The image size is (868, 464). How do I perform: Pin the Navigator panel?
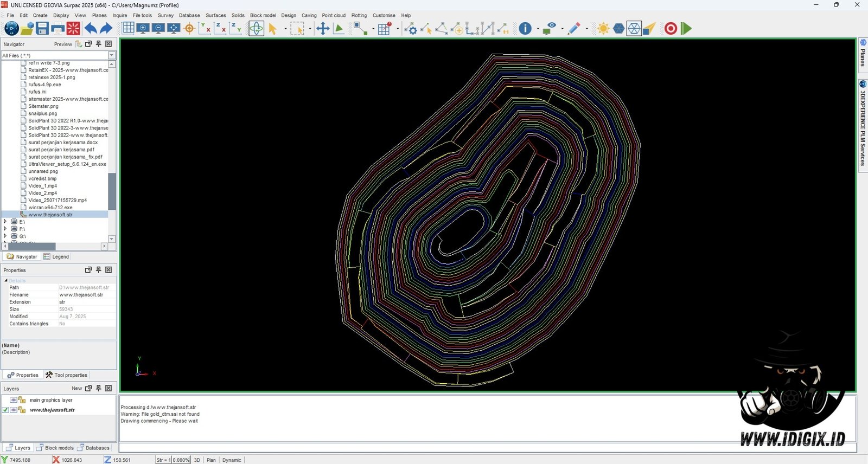(x=98, y=44)
